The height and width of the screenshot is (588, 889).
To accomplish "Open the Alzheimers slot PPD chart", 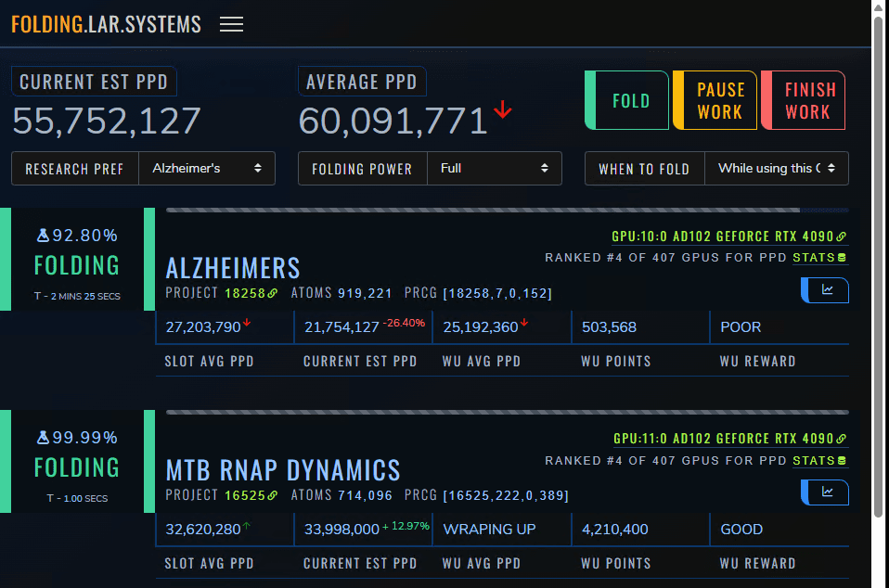I will pyautogui.click(x=825, y=290).
